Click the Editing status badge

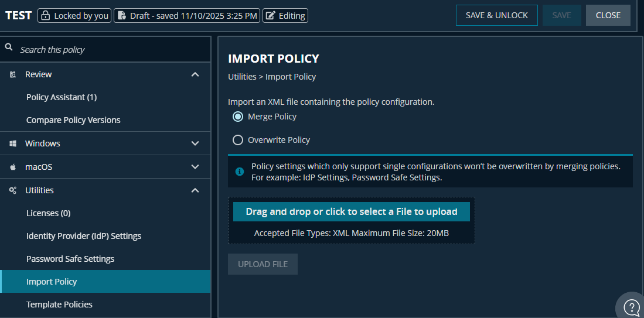tap(285, 16)
